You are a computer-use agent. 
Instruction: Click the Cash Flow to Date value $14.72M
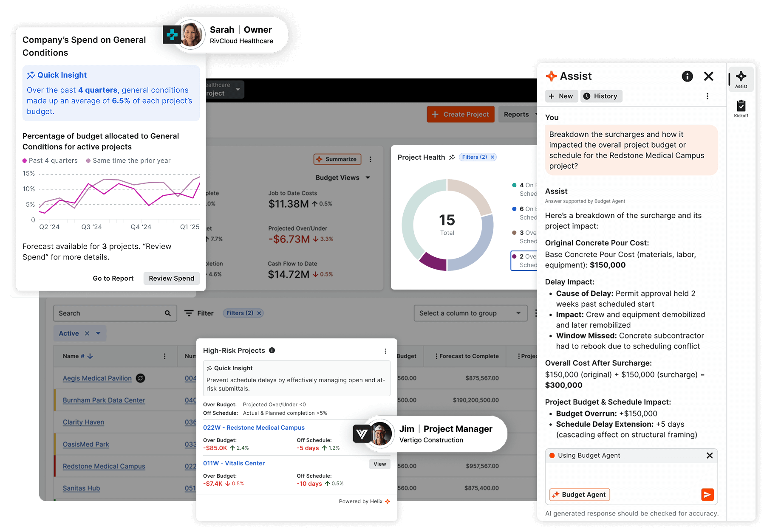[x=289, y=274]
